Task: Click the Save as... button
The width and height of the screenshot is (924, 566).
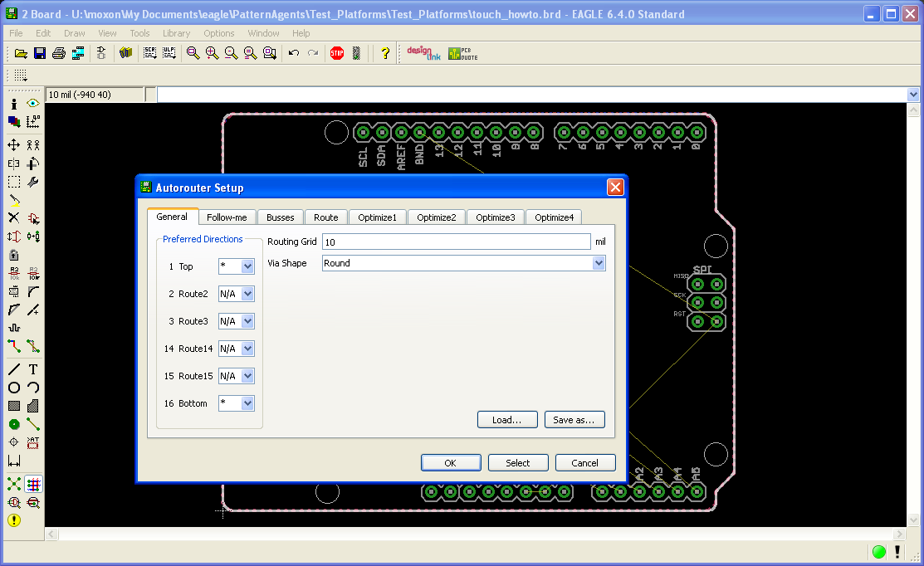Action: (574, 420)
